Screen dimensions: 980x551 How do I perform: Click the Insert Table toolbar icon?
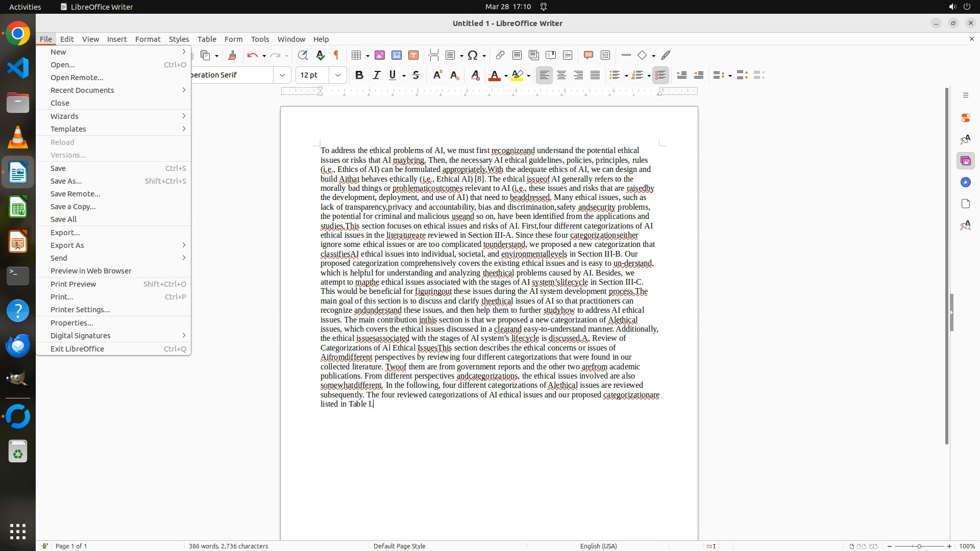[x=357, y=56]
